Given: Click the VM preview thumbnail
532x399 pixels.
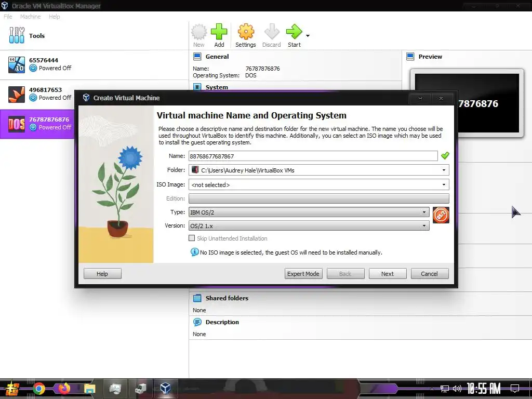Looking at the screenshot, I should 467,103.
